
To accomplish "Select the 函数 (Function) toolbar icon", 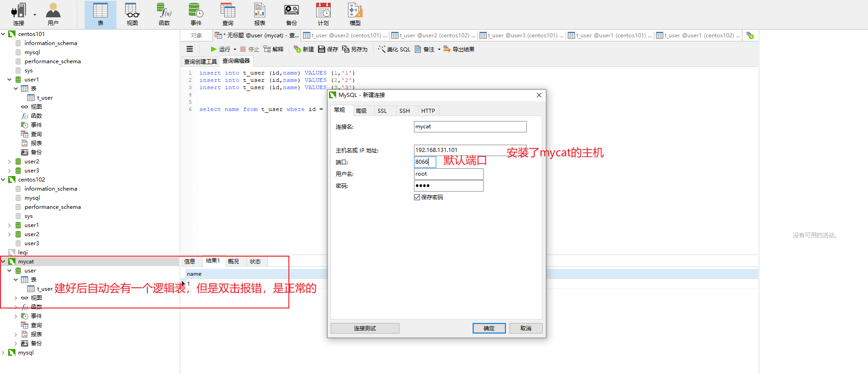I will click(x=164, y=14).
